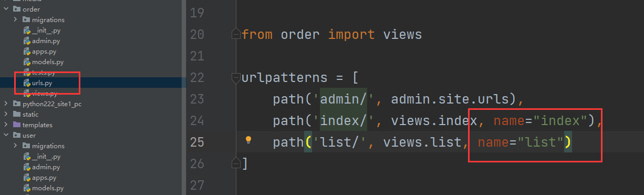
Task: Click the static folder icon
Action: tap(17, 114)
